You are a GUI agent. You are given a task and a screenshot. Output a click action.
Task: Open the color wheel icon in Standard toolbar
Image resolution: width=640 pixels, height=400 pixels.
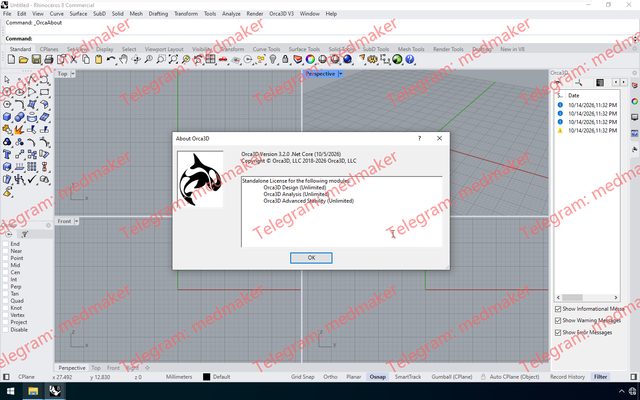coord(310,60)
